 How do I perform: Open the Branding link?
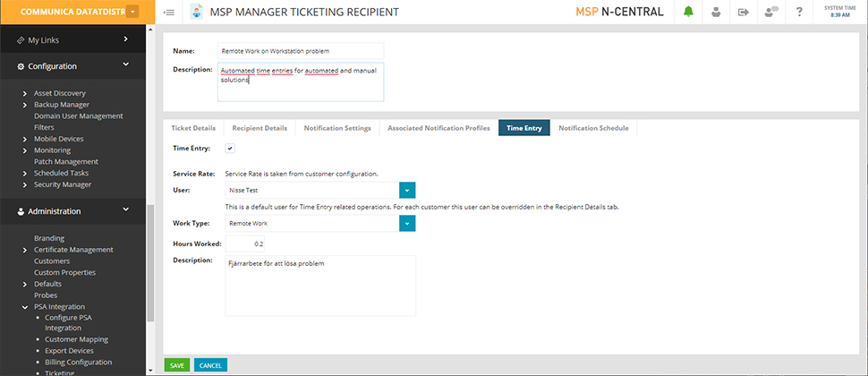(x=49, y=238)
